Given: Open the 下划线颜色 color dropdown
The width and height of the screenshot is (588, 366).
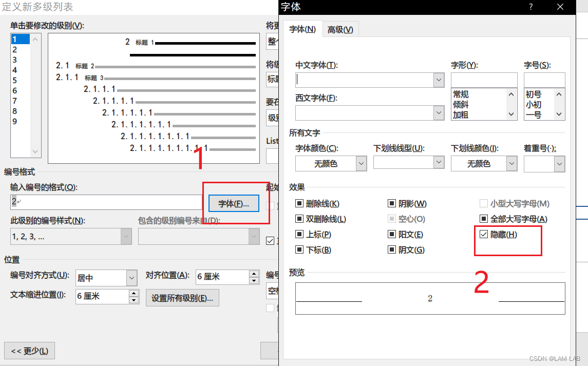Looking at the screenshot, I should click(x=512, y=164).
